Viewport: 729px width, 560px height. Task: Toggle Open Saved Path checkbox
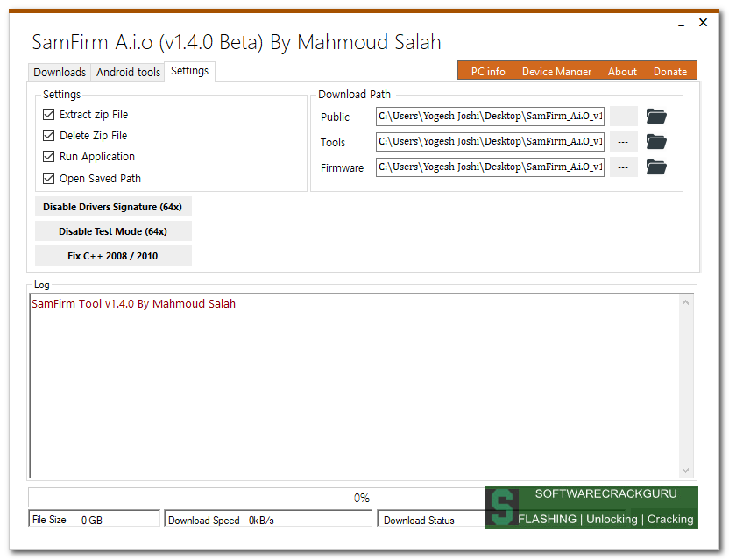(x=48, y=178)
